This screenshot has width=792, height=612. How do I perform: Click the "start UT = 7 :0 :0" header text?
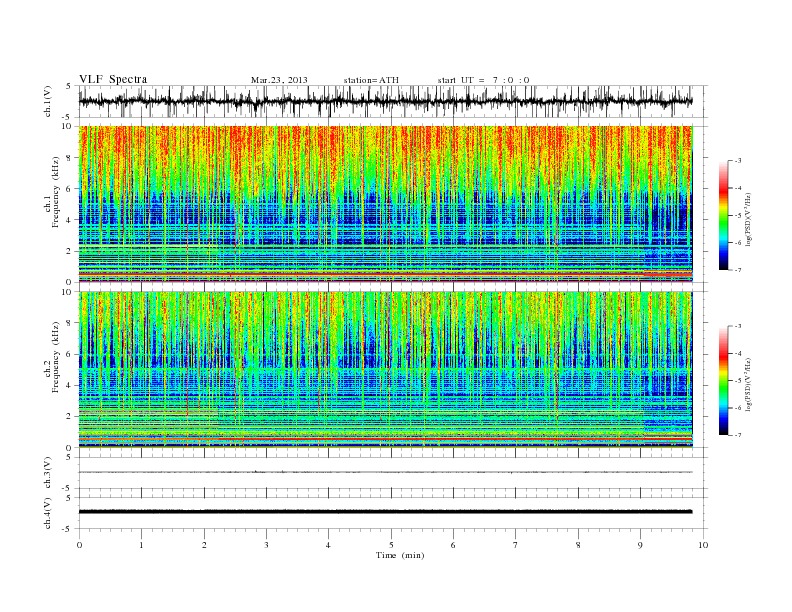coord(483,80)
